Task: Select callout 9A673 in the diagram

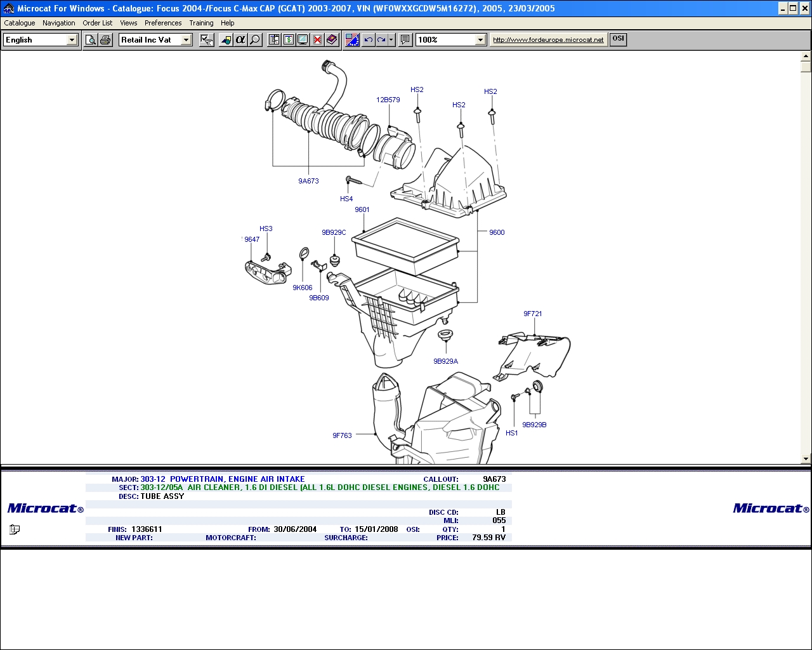Action: (308, 181)
